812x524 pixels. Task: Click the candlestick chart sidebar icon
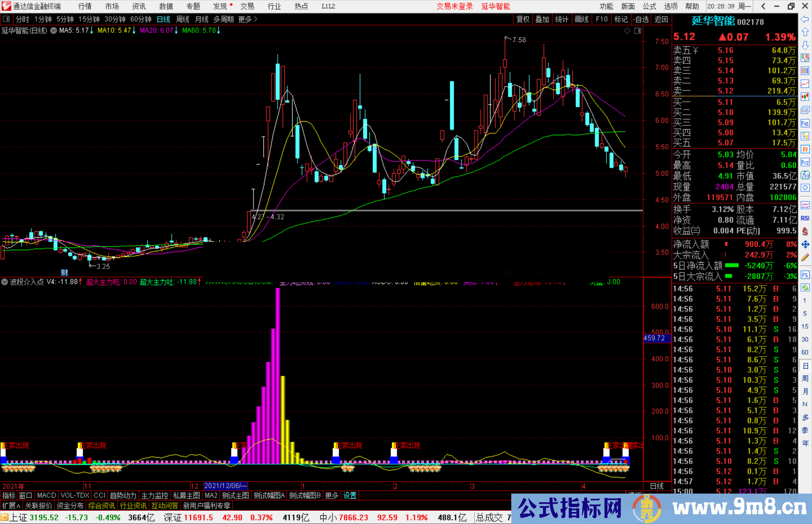805,97
